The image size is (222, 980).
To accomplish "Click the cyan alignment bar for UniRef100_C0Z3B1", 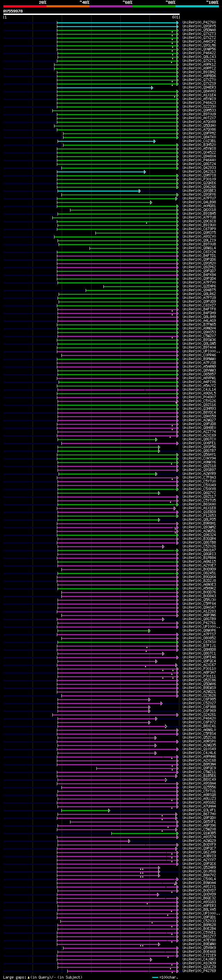I will [x=106, y=141].
